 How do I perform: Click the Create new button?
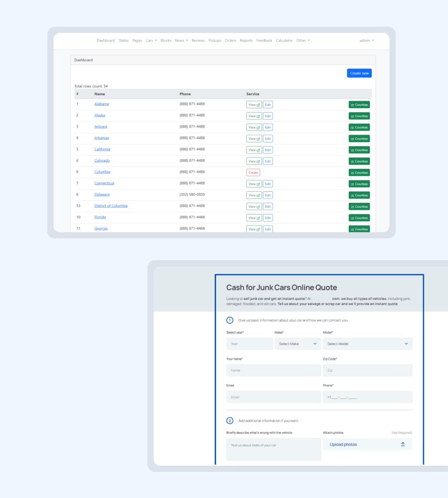coord(359,73)
